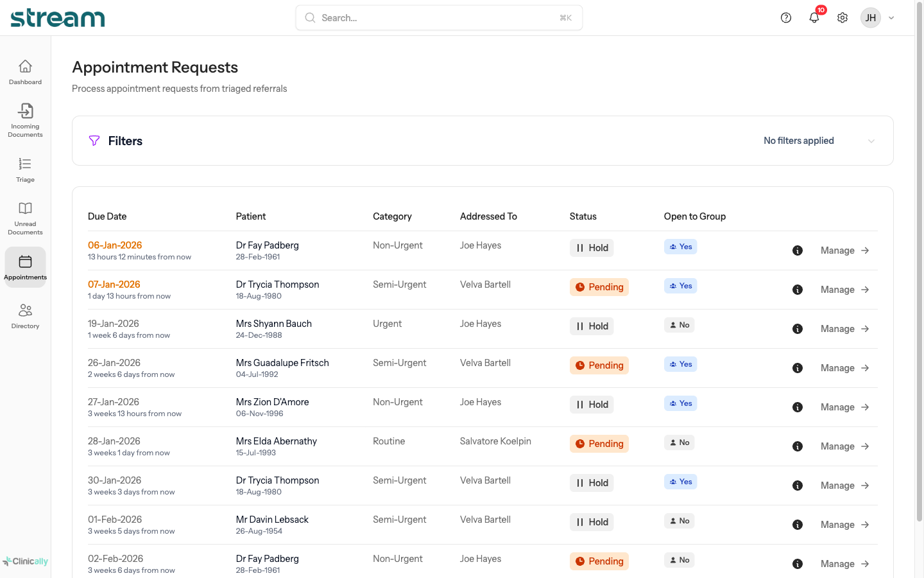The height and width of the screenshot is (578, 924).
Task: Open the Triage section
Action: coord(25,169)
